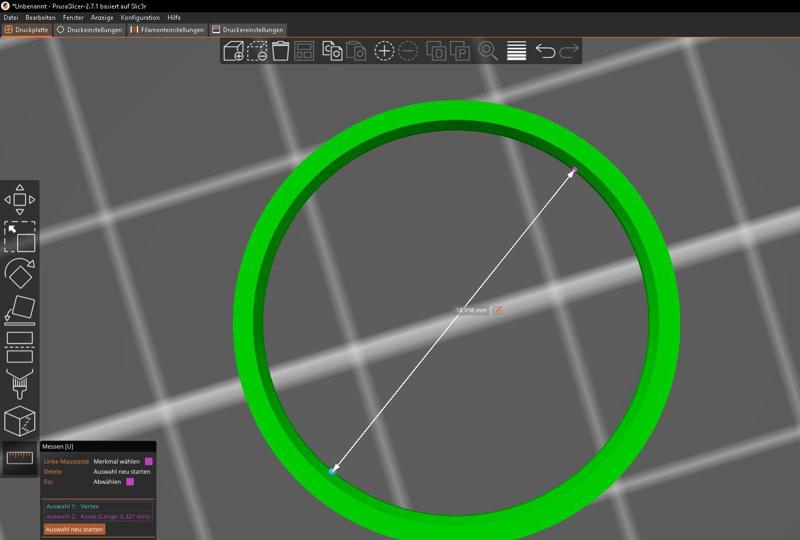Click the Copy icon in the toolbar
The width and height of the screenshot is (800, 540).
332,51
